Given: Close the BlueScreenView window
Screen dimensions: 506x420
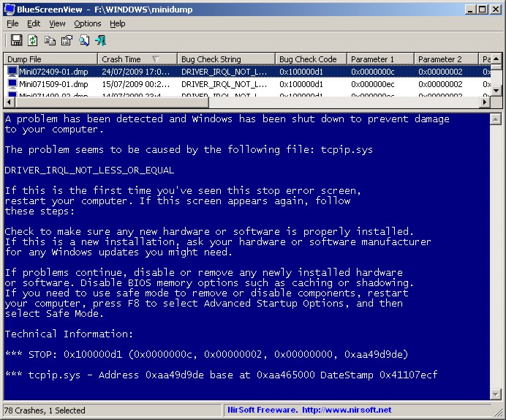Looking at the screenshot, I should [495, 9].
